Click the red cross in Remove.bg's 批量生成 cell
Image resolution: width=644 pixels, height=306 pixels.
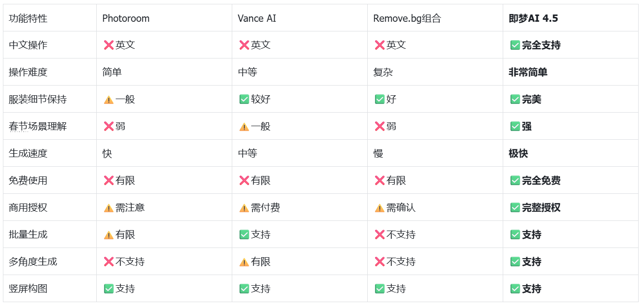point(379,235)
